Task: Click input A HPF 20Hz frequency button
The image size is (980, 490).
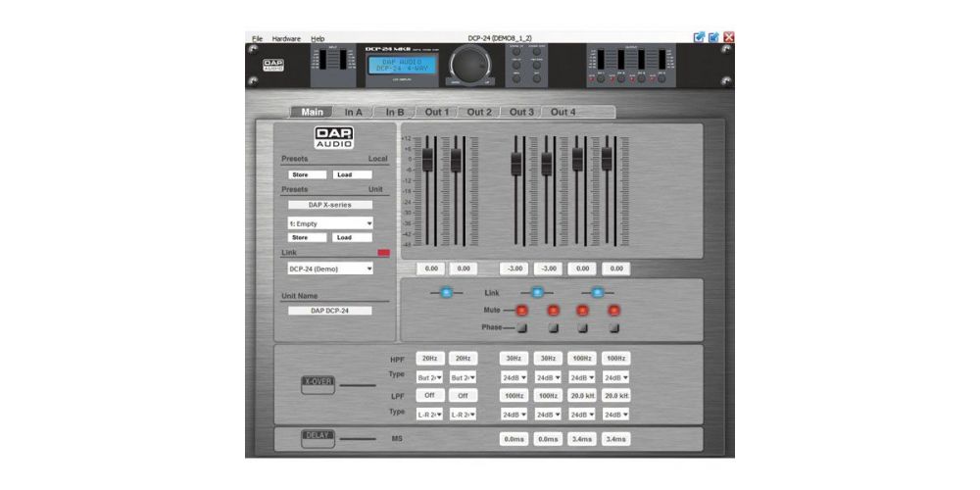Action: tap(430, 359)
